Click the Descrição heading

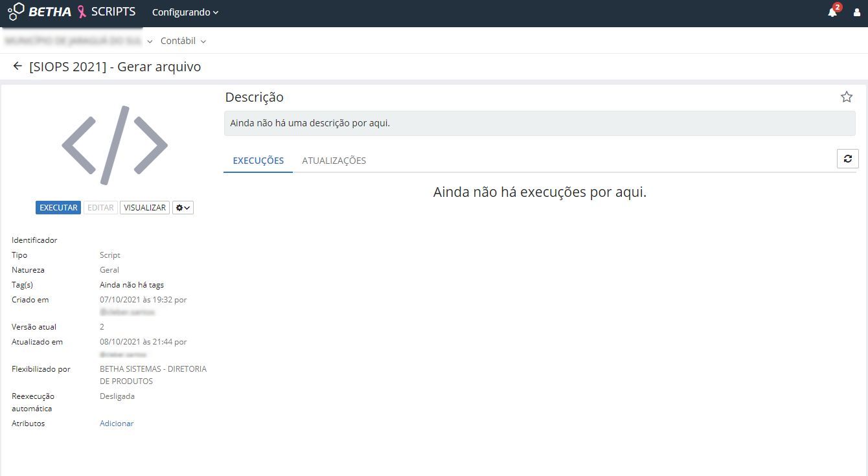(x=255, y=97)
